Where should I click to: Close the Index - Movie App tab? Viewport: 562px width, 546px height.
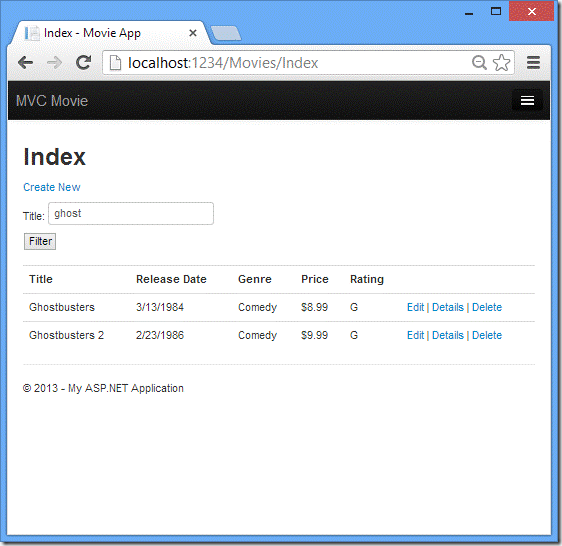(x=193, y=33)
